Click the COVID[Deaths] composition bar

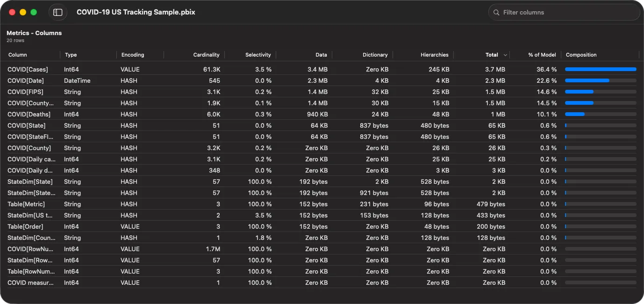click(x=601, y=114)
